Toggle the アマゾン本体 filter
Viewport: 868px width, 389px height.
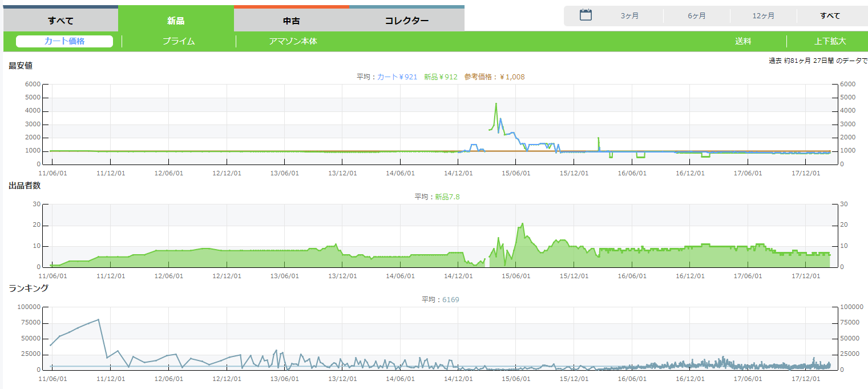point(293,41)
